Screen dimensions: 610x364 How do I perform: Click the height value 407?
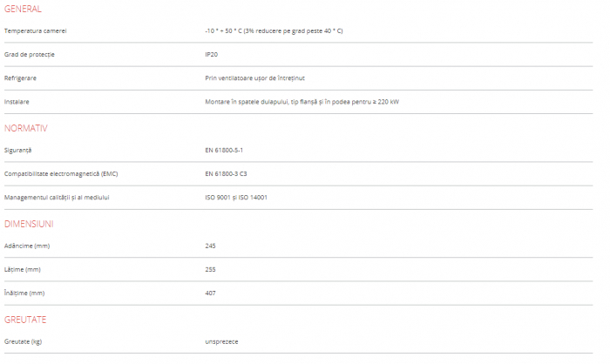click(x=210, y=293)
